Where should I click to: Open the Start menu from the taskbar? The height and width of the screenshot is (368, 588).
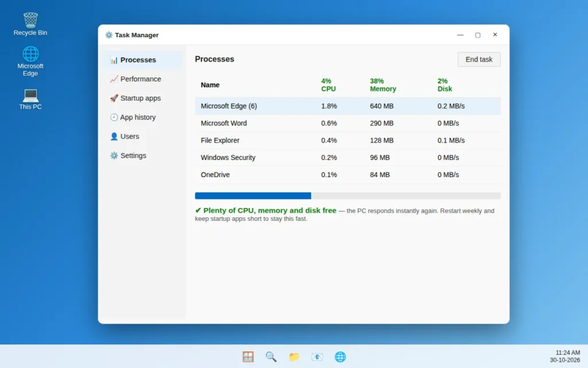coord(248,356)
